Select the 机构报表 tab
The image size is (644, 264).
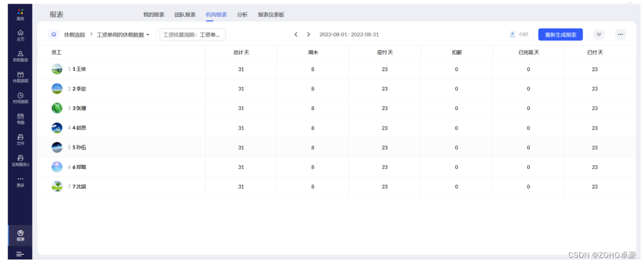click(216, 15)
